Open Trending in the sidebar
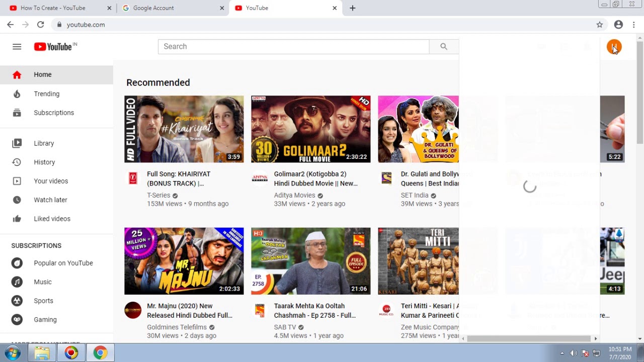Viewport: 644px width, 362px height. 56,94
